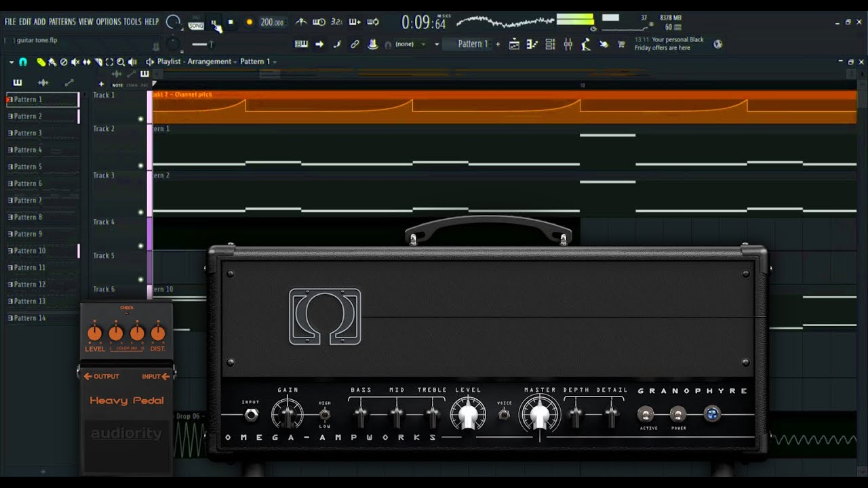Click the globe news icon
The width and height of the screenshot is (868, 488).
click(717, 44)
